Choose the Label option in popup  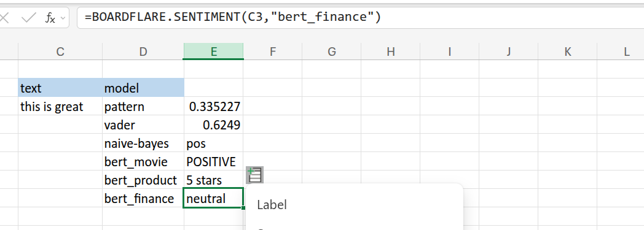(272, 205)
